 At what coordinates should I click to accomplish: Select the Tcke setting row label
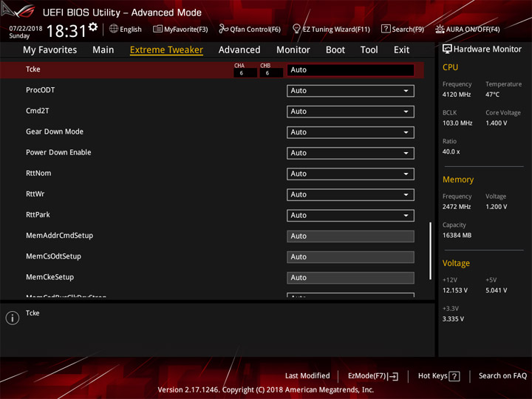tap(33, 69)
